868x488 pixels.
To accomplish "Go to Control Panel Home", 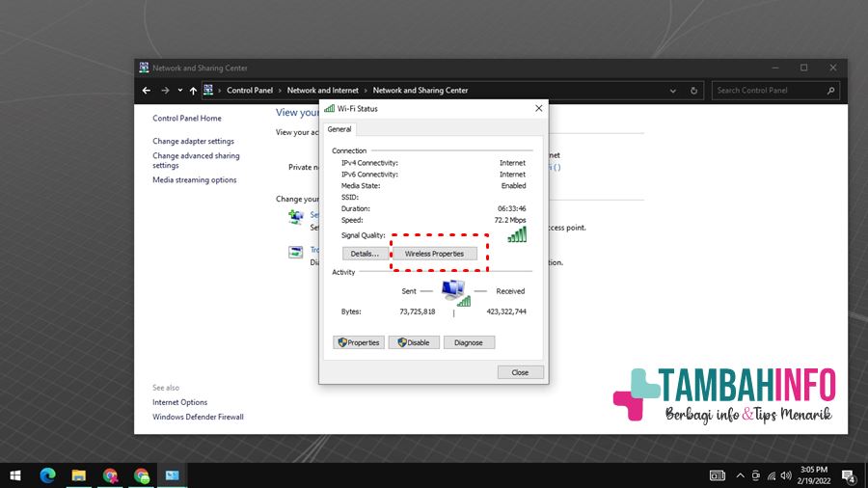I will click(x=187, y=119).
